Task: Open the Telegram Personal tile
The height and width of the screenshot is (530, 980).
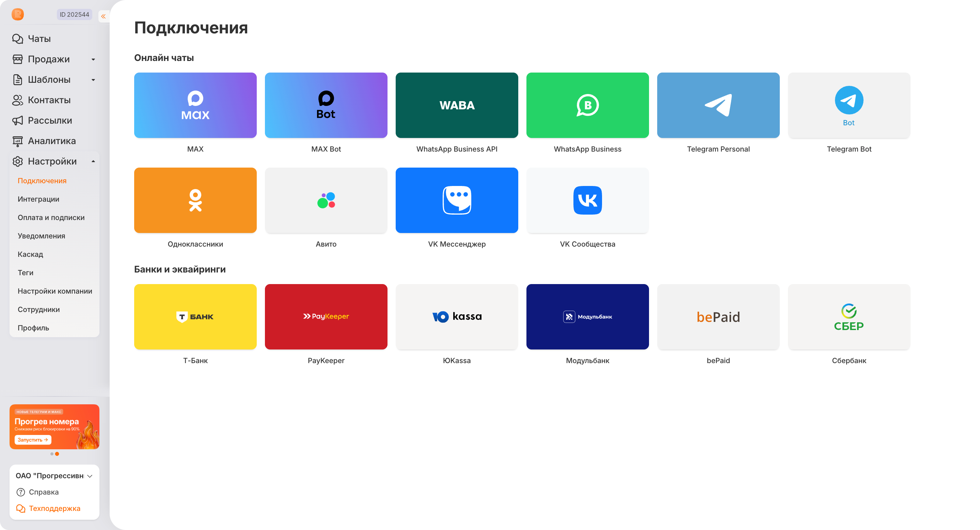Action: (718, 105)
